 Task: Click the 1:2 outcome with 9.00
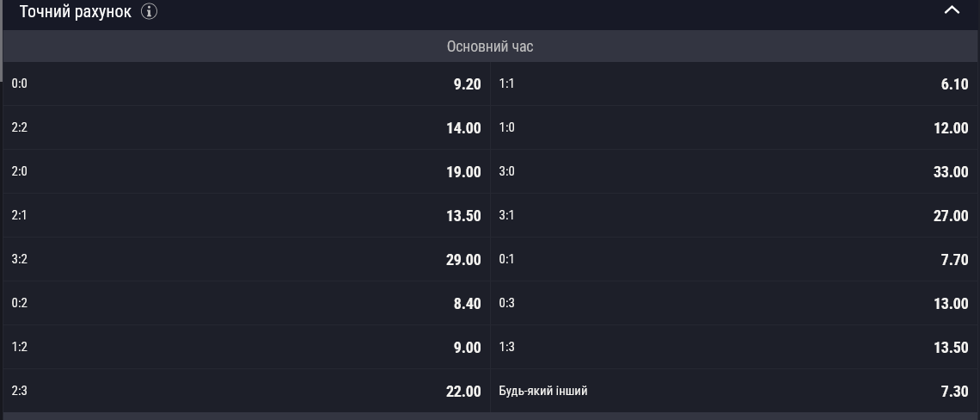pyautogui.click(x=246, y=347)
